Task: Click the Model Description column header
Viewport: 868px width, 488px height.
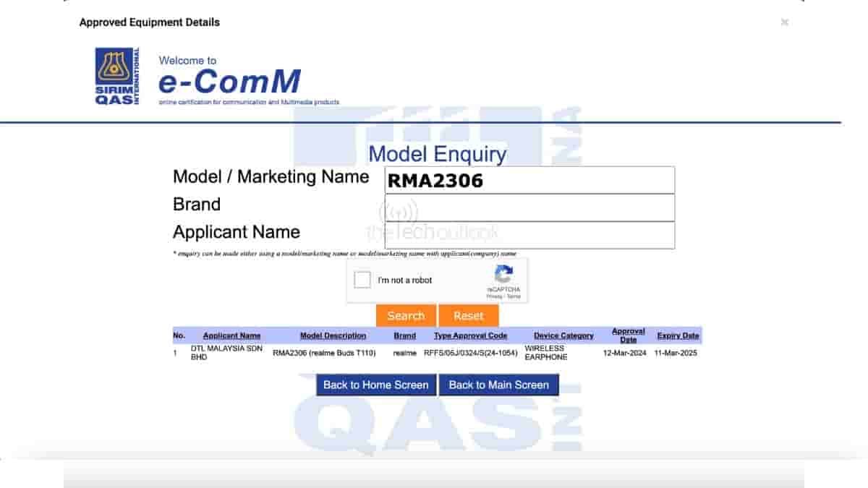Action: point(333,335)
